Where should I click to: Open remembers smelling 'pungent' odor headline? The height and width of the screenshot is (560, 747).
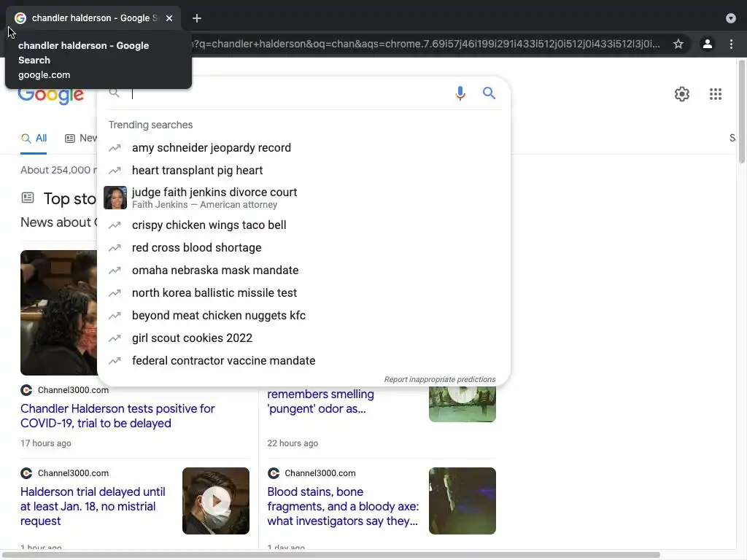point(321,402)
